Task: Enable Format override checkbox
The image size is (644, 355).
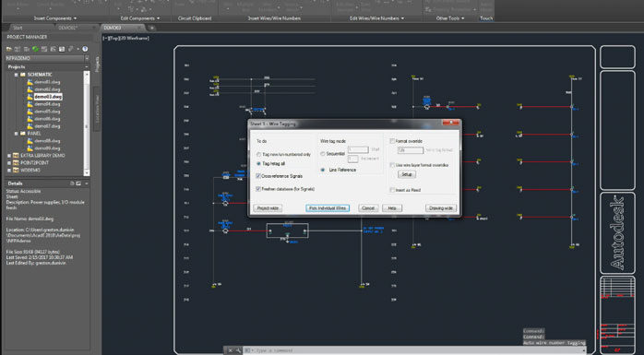Action: pyautogui.click(x=392, y=141)
